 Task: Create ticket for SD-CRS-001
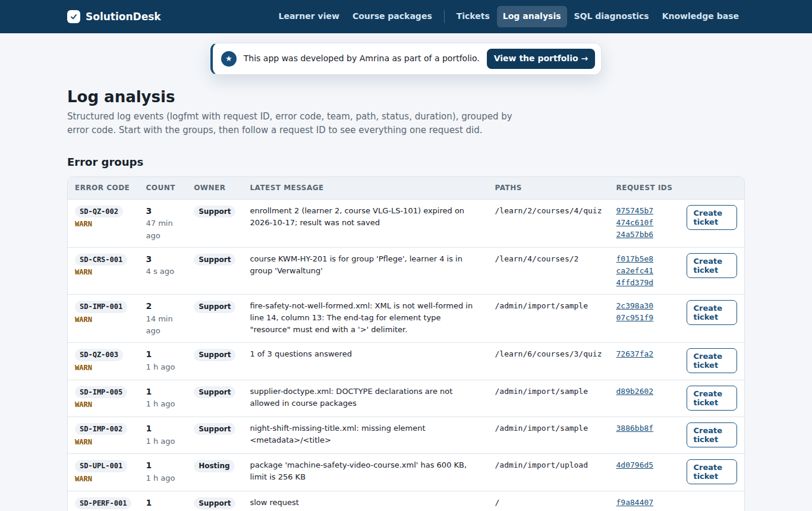pos(712,266)
